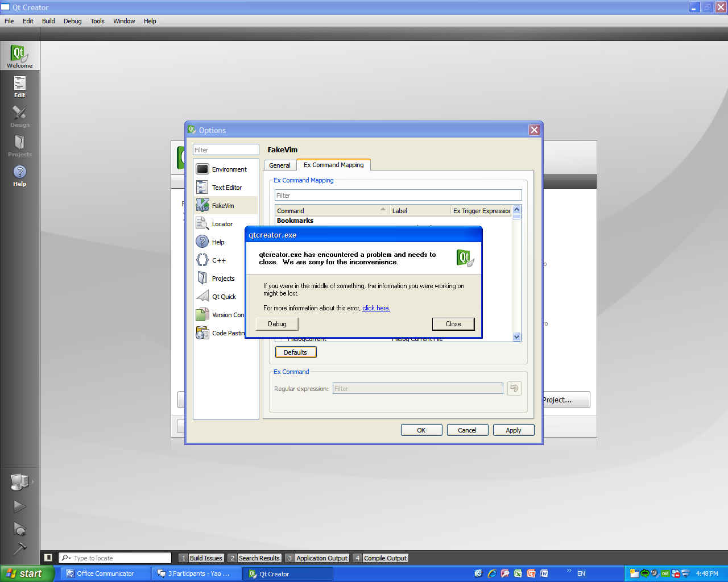Screen dimensions: 728x582
Task: Click the Ex Command Mapping Filter field
Action: 398,196
